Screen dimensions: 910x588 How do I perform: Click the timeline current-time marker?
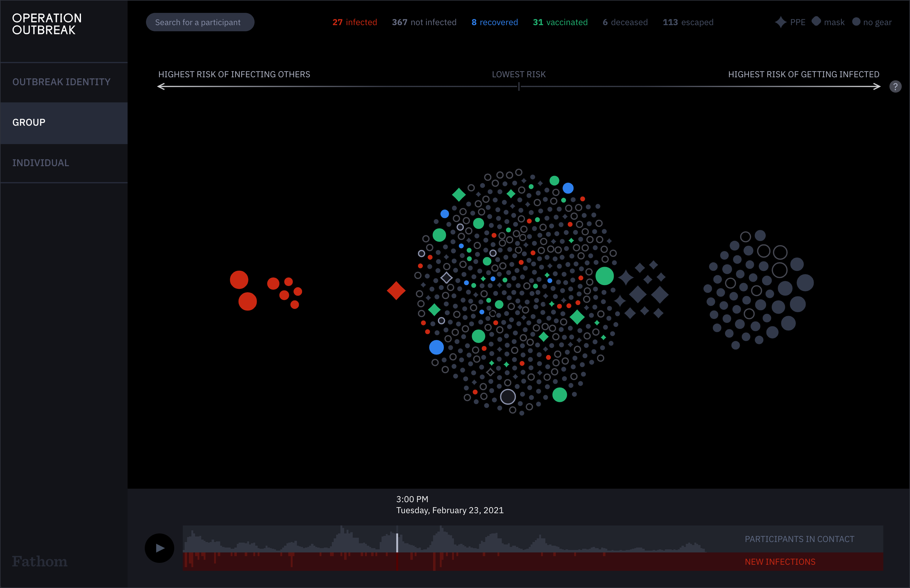click(x=397, y=543)
